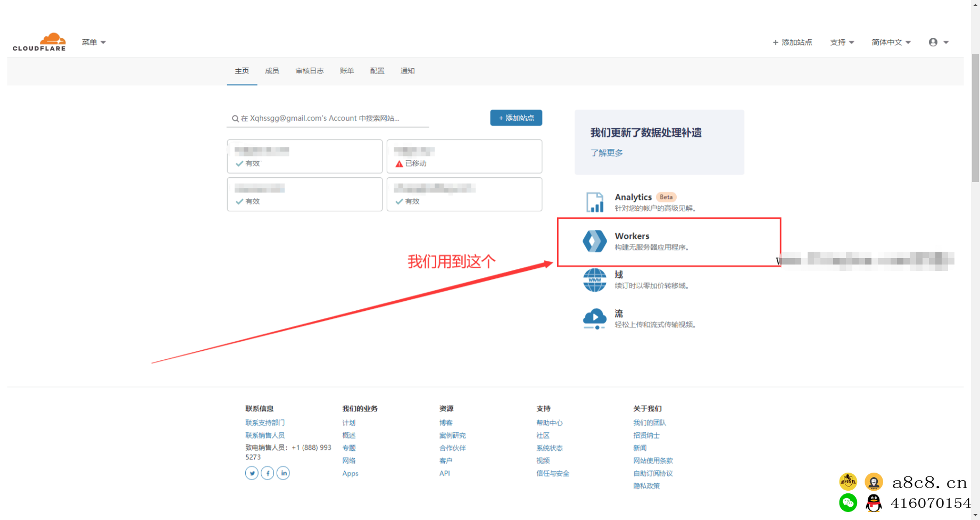Click the Cloudflare logo
This screenshot has height=520, width=980.
[39, 42]
